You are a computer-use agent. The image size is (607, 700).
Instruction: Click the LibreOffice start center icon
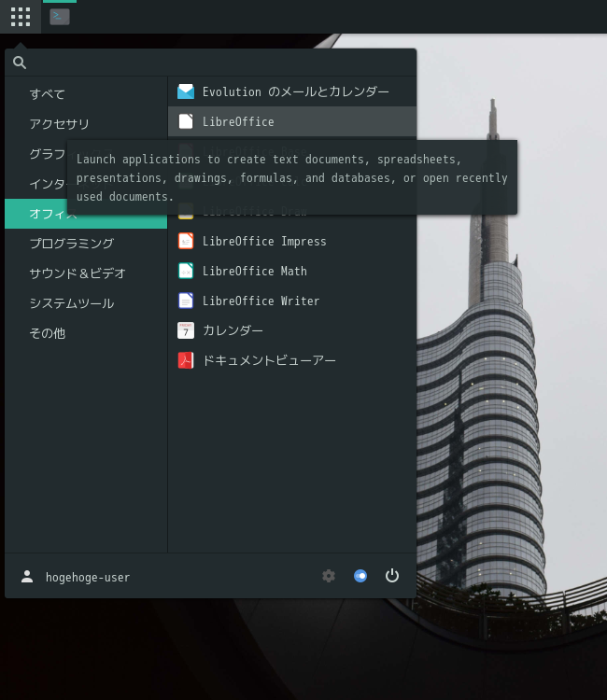(x=186, y=121)
